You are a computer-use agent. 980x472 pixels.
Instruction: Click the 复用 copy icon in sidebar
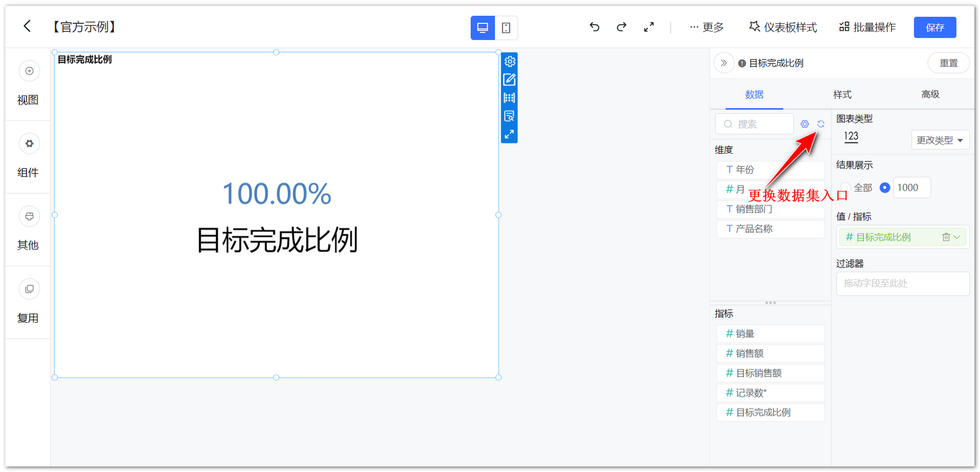(x=29, y=289)
